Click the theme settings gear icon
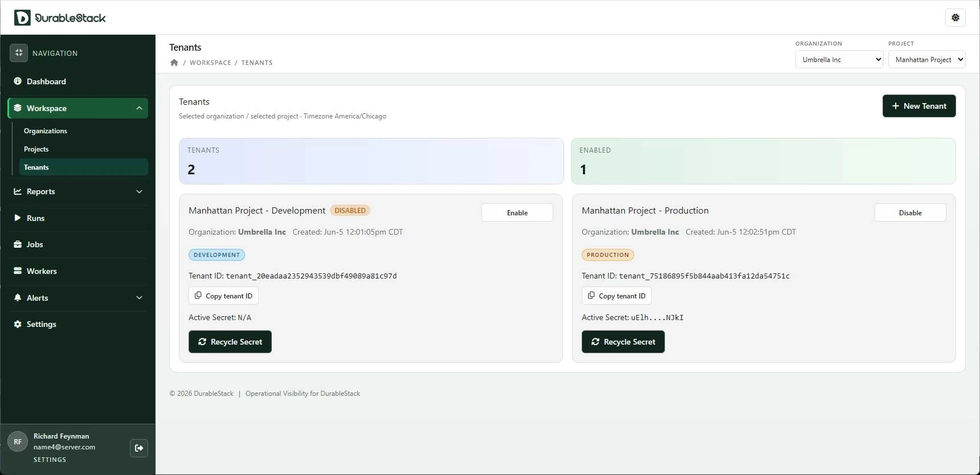The height and width of the screenshot is (475, 980). coord(955,18)
